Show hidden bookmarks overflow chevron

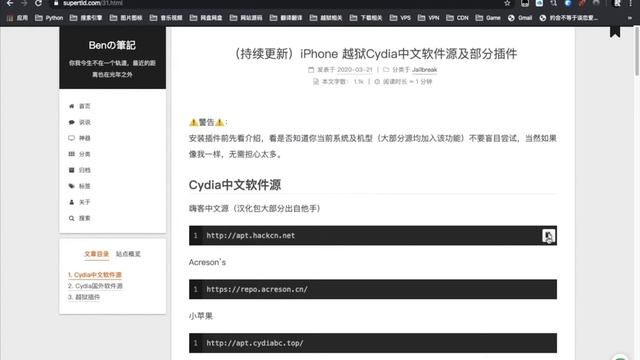click(x=630, y=18)
